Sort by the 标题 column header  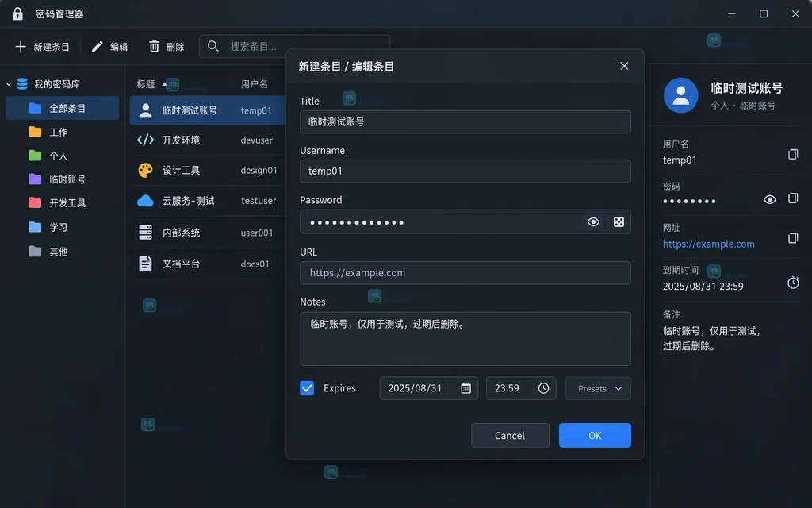(x=146, y=84)
